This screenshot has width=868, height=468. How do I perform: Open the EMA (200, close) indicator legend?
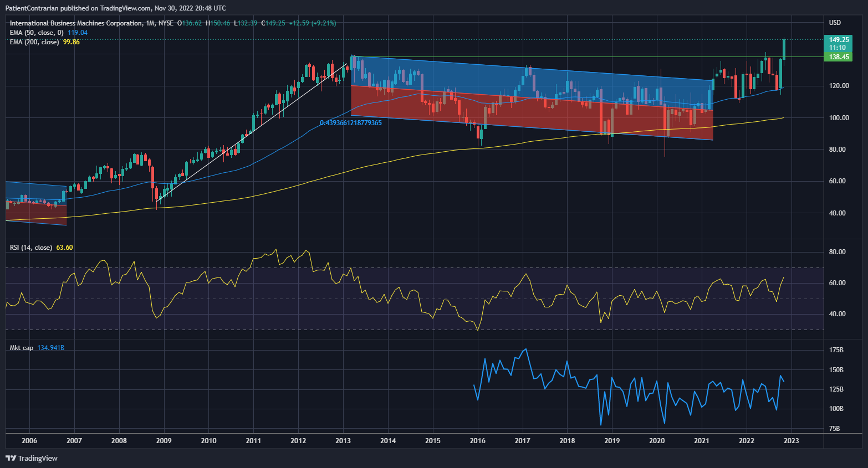[34, 42]
